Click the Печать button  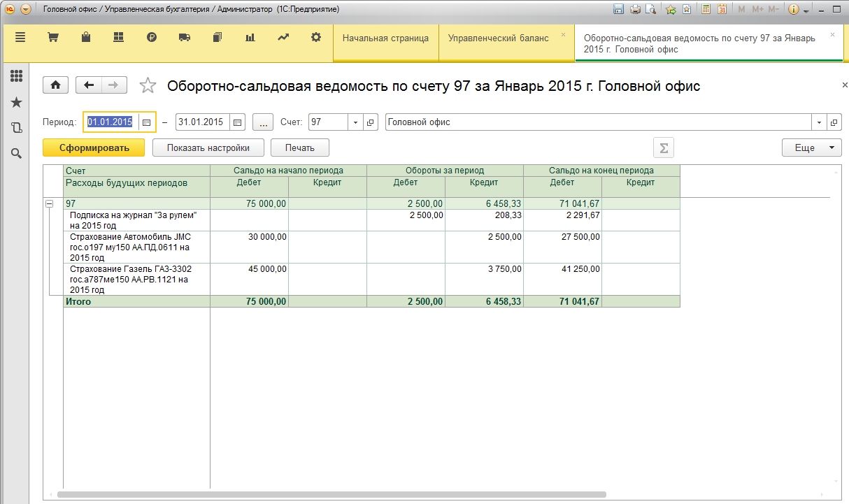(300, 147)
